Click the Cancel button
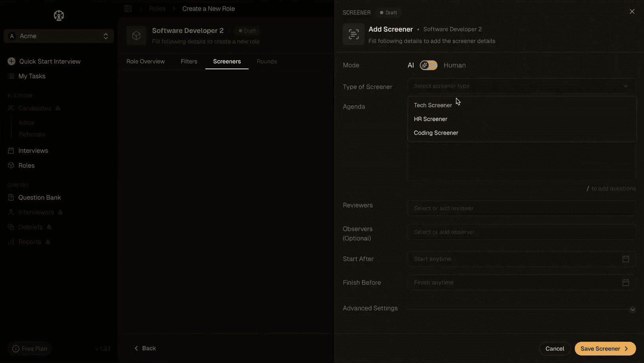 point(554,349)
